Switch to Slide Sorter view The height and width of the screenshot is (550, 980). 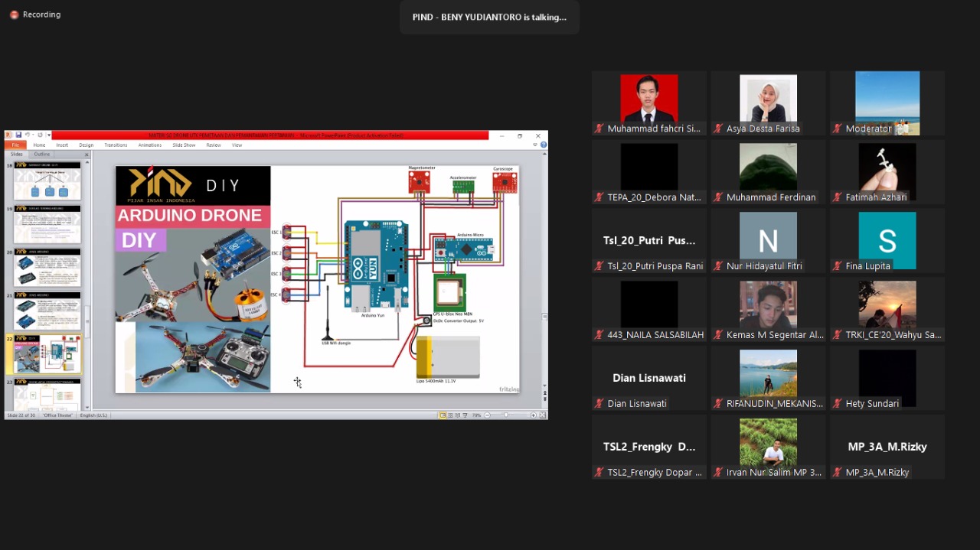450,415
